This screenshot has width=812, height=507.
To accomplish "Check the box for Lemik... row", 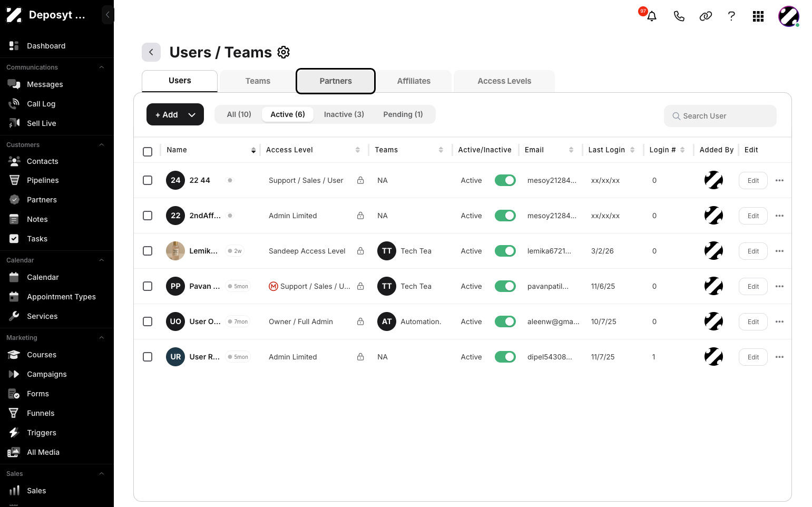I will point(148,251).
